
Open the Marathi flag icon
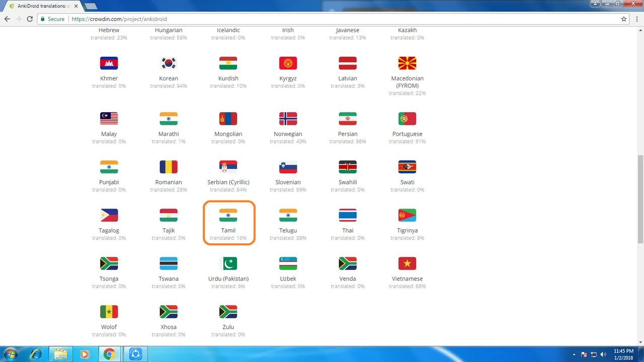[x=169, y=119]
